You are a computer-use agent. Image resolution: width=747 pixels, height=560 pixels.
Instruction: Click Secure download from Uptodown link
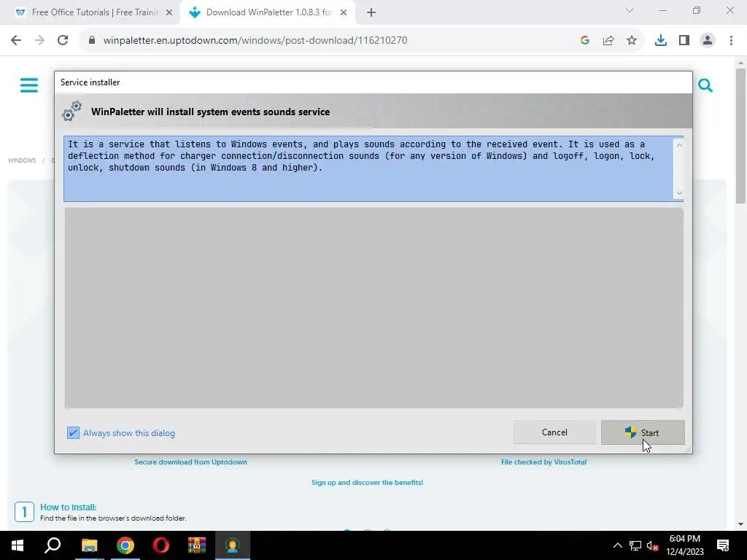click(x=190, y=462)
